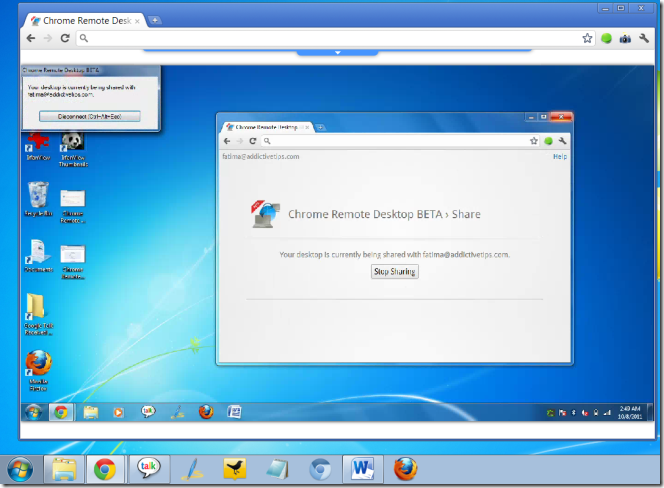Click the green extension icon in the outer toolbar
Screen dimensions: 664x488
tap(606, 38)
